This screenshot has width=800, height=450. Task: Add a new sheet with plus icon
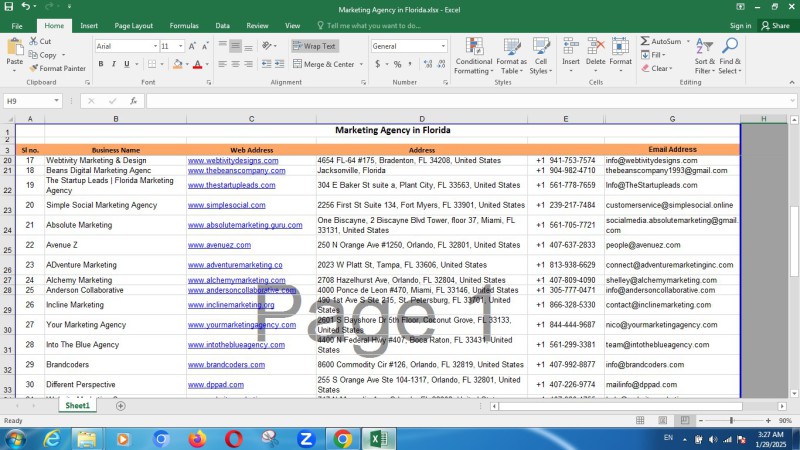click(121, 406)
